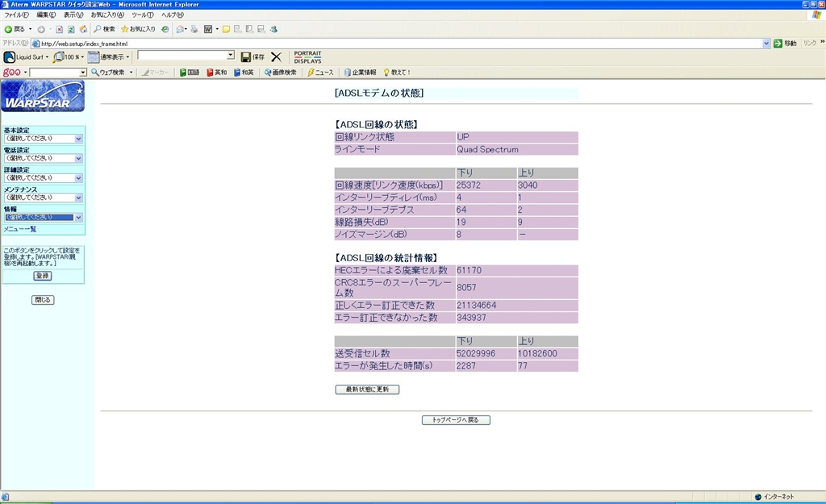Stop loading with the red X icon
This screenshot has width=826, height=504.
click(60, 30)
